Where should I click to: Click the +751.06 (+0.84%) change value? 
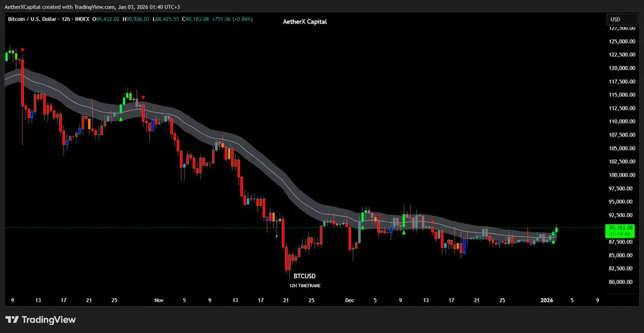[233, 19]
